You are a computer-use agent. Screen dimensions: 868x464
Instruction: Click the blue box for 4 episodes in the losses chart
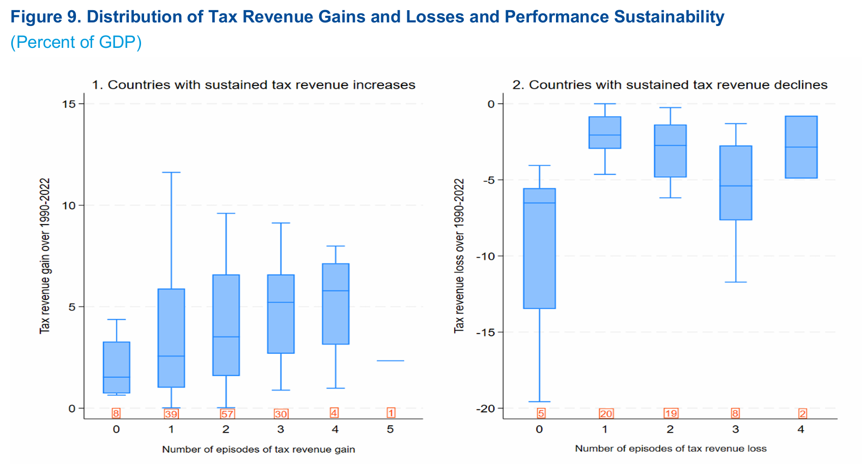coord(801,147)
